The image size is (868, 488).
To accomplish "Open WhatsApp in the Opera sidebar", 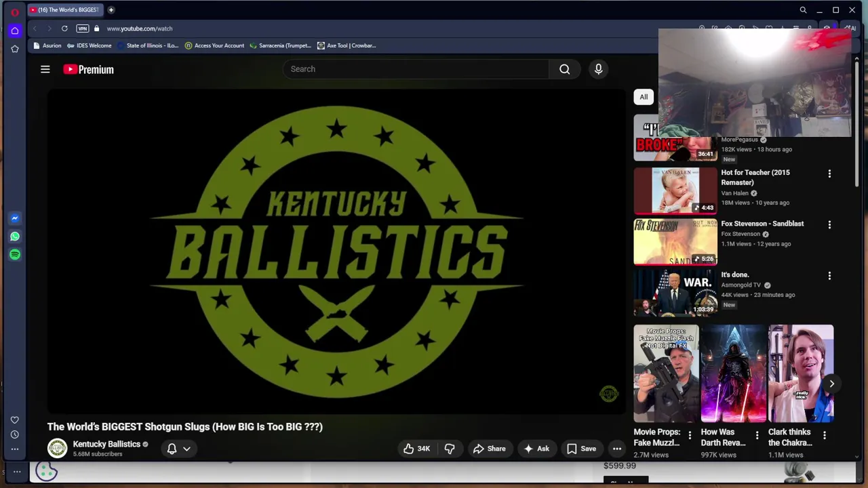I will pyautogui.click(x=15, y=237).
